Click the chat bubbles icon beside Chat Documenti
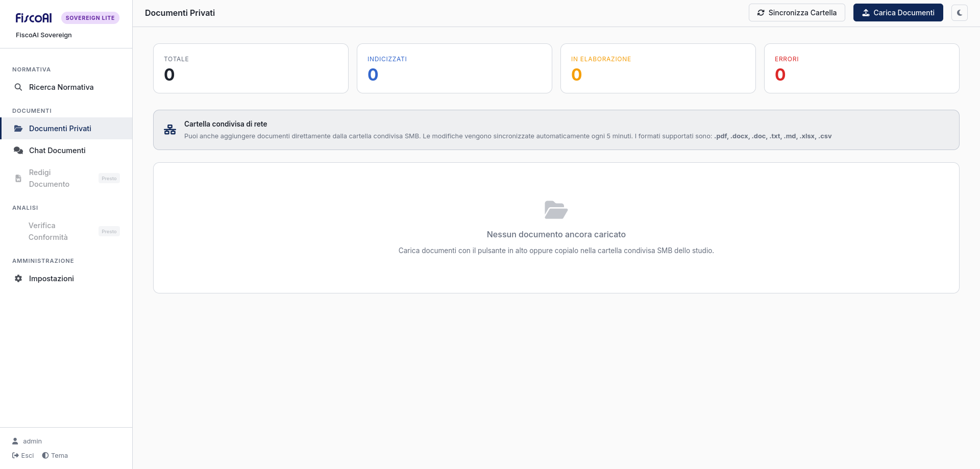This screenshot has height=469, width=980. click(18, 151)
